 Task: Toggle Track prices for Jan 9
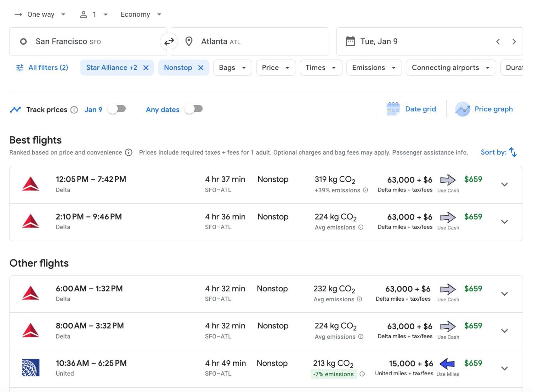pos(117,109)
